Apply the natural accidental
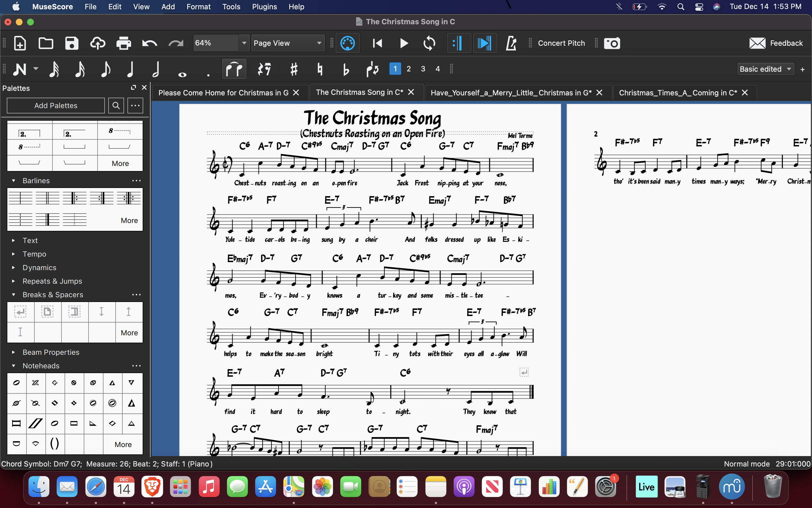 (320, 69)
